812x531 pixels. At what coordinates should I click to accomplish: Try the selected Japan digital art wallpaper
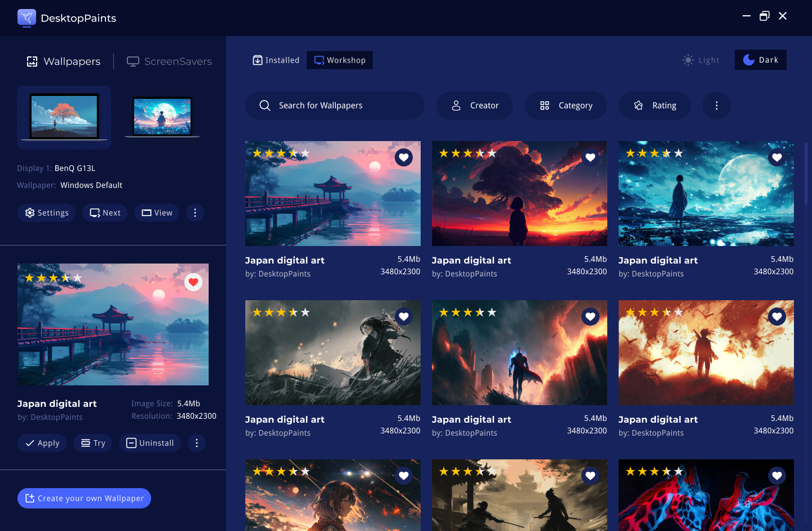click(x=93, y=443)
